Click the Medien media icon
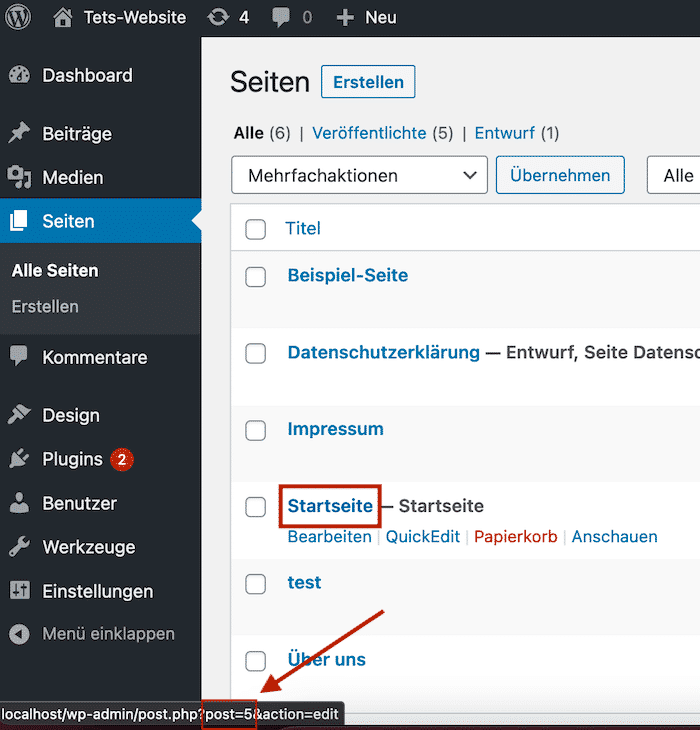 point(19,177)
